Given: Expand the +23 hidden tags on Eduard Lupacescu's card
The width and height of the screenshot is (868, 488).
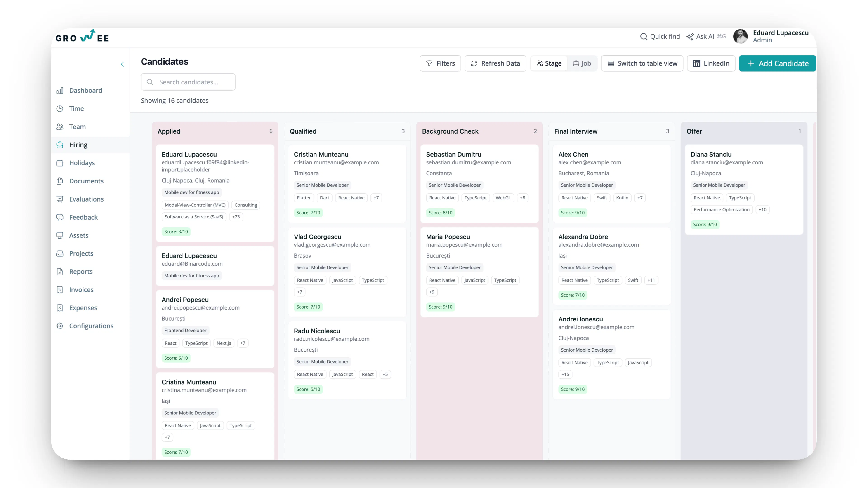Looking at the screenshot, I should click(236, 217).
